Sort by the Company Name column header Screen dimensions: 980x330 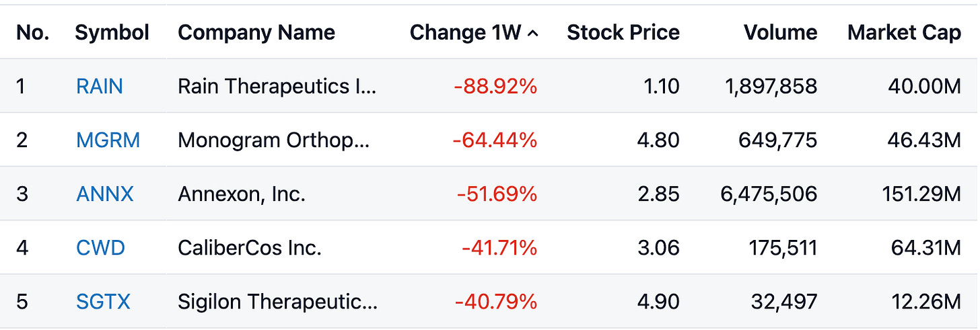[256, 32]
